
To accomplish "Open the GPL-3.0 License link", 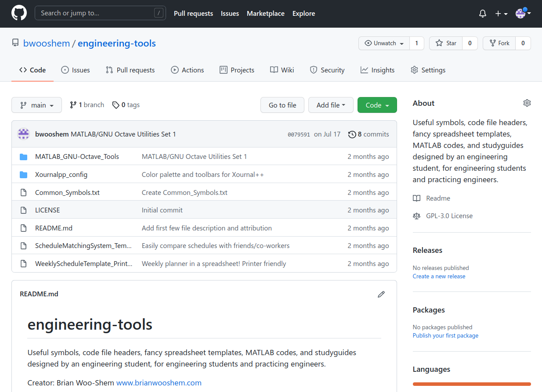I will pyautogui.click(x=449, y=216).
